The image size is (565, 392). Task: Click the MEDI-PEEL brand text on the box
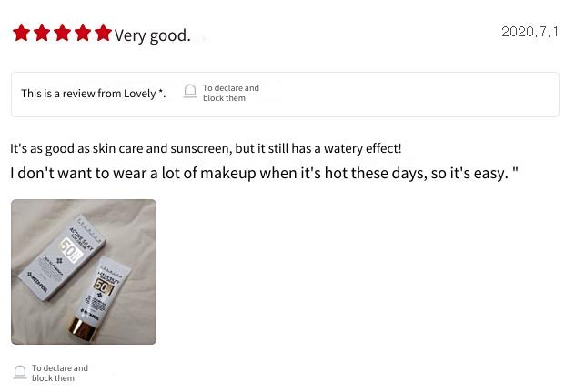coord(37,282)
